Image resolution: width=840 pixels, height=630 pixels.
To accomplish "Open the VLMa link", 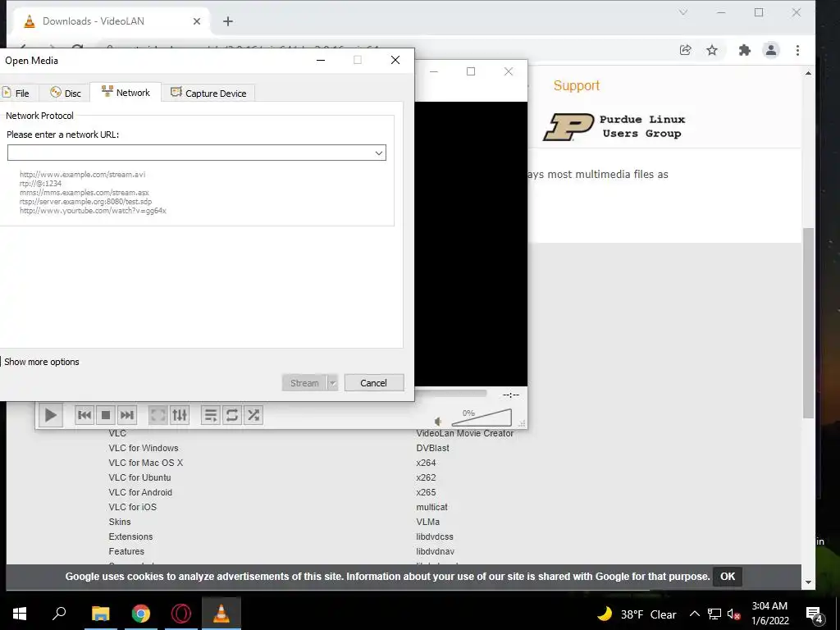I will coord(428,522).
